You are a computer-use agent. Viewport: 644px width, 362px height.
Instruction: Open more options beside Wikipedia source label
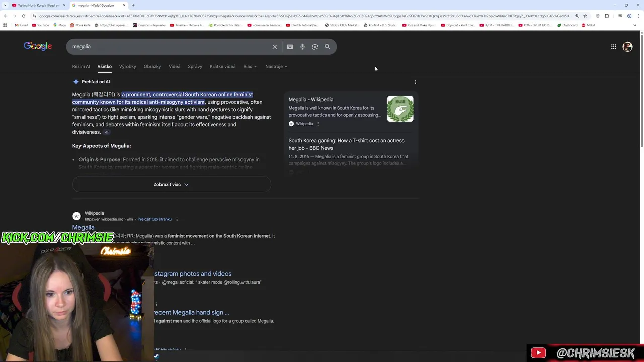(x=318, y=124)
